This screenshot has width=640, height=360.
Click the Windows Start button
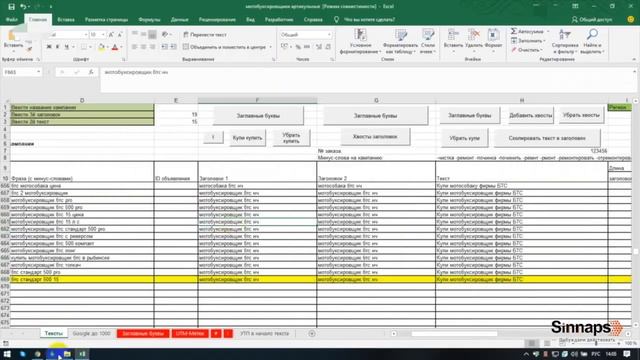(7, 354)
